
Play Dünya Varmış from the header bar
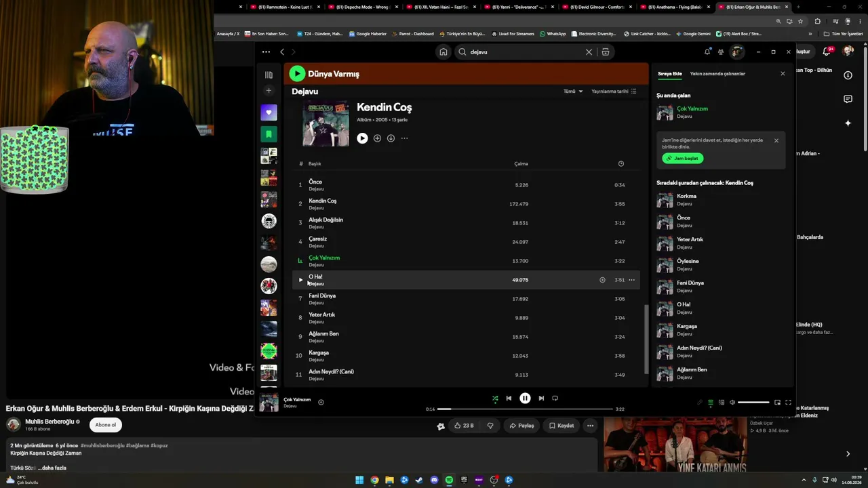tap(297, 74)
